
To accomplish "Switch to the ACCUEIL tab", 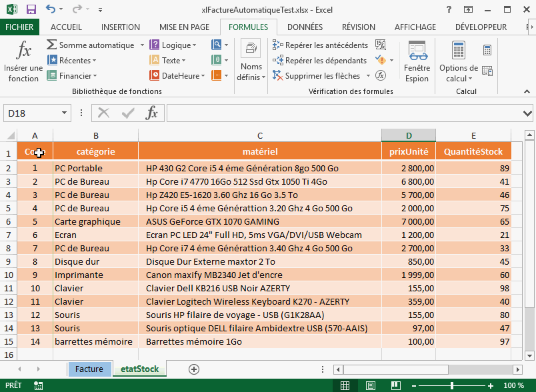I will [66, 27].
